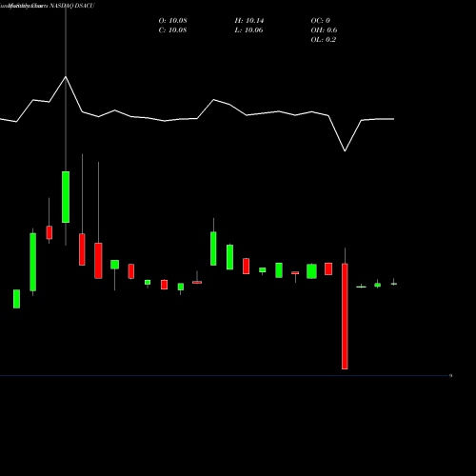Click the 'OC: 0' reading

[321, 21]
